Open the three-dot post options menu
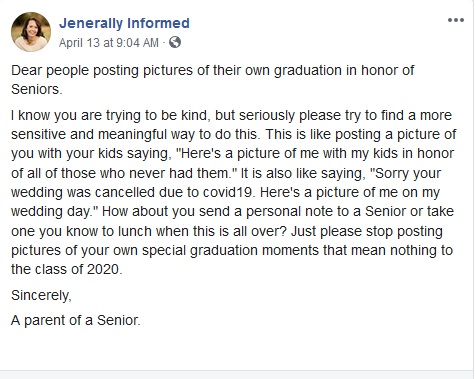Screen dimensions: 475x379 [456, 20]
